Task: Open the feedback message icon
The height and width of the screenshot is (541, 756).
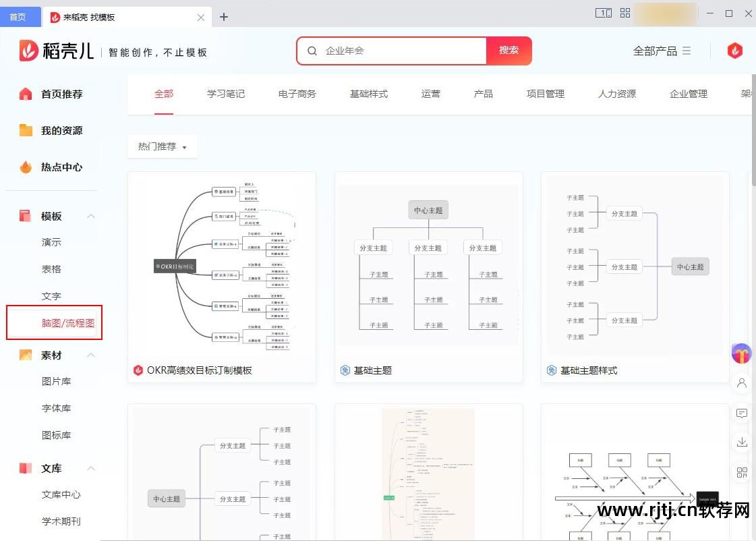Action: (742, 414)
